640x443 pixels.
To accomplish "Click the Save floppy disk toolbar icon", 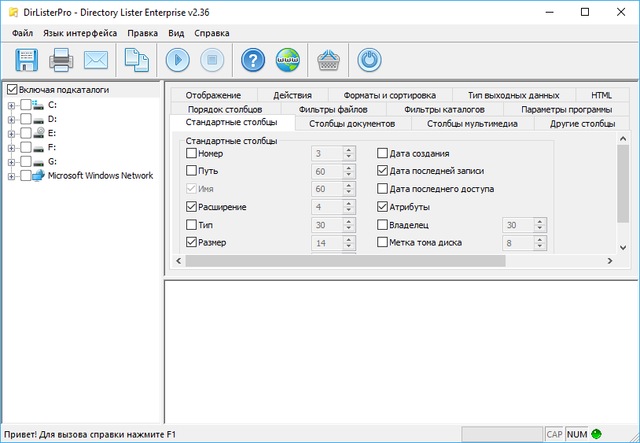I will pos(25,59).
